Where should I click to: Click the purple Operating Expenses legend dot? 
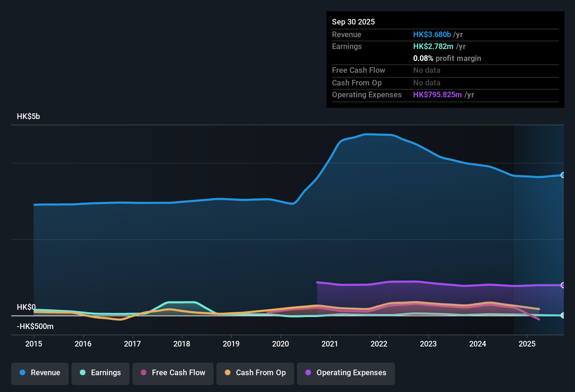point(308,373)
